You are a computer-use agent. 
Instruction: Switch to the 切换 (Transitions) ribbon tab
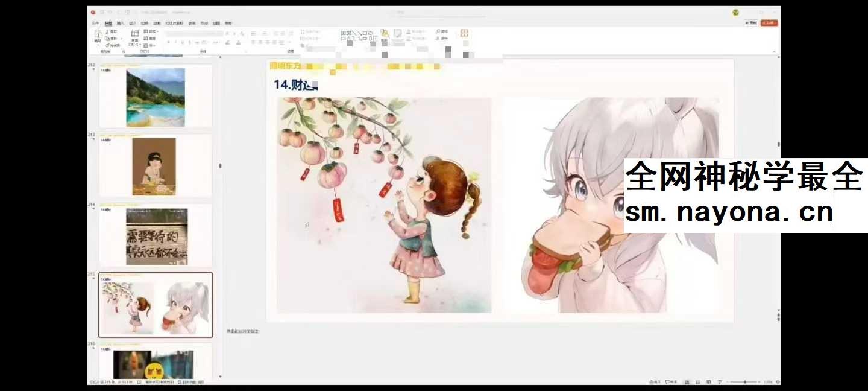tap(145, 23)
